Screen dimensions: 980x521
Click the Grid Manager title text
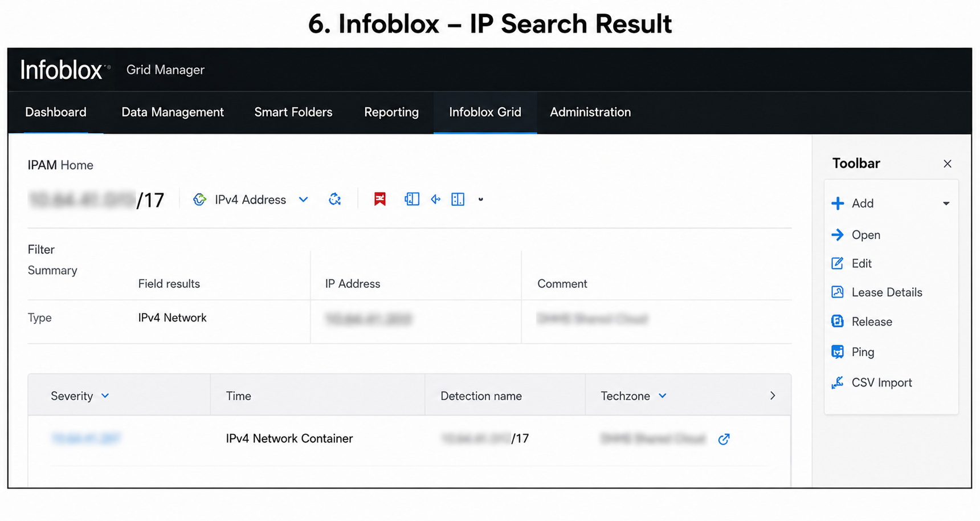pyautogui.click(x=165, y=70)
